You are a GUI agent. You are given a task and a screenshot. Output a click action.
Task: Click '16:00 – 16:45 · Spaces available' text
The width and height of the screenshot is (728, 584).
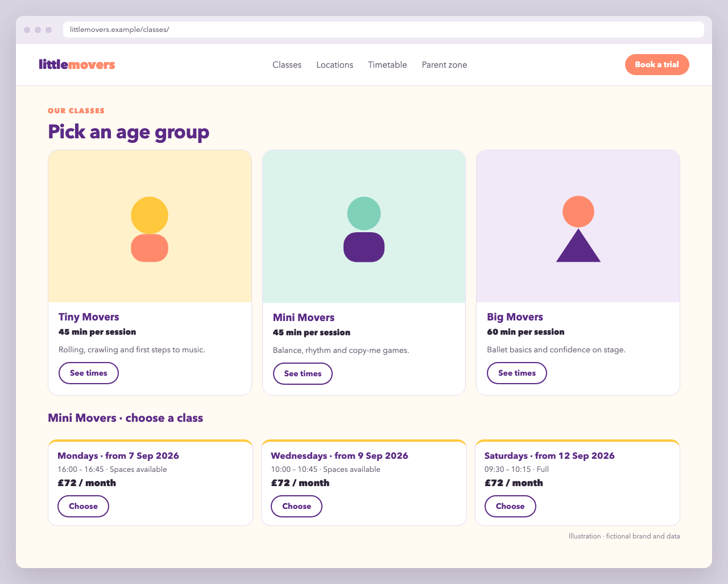112,470
